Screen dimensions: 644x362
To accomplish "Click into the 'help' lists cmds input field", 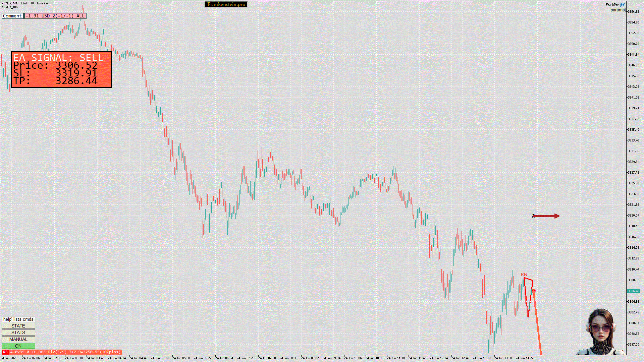I will coord(18,319).
